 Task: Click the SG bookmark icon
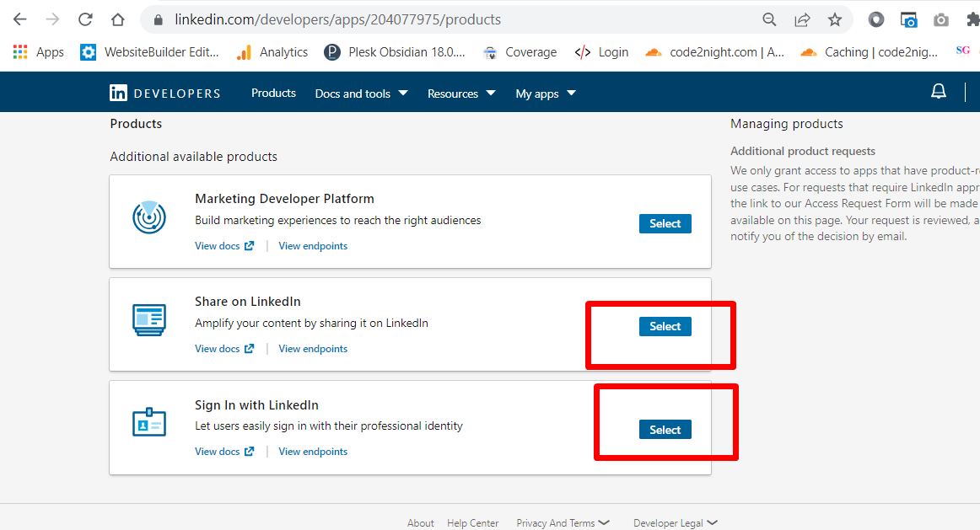[962, 51]
